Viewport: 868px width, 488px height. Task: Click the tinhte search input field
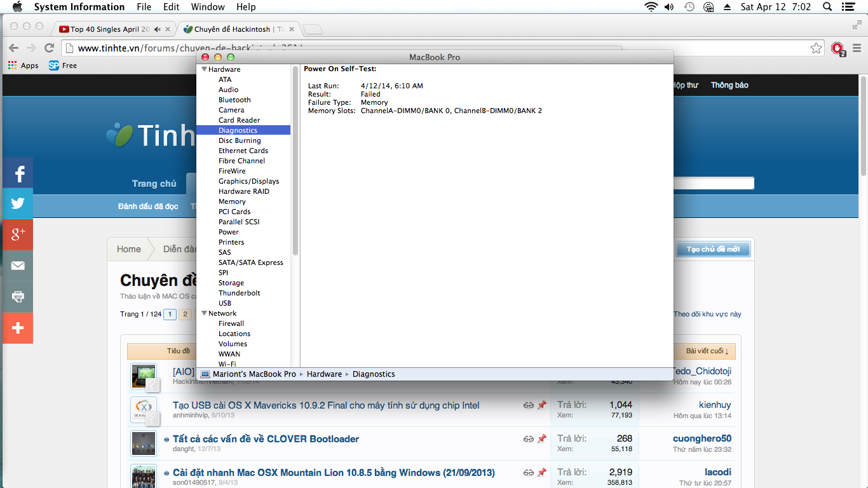[x=714, y=184]
